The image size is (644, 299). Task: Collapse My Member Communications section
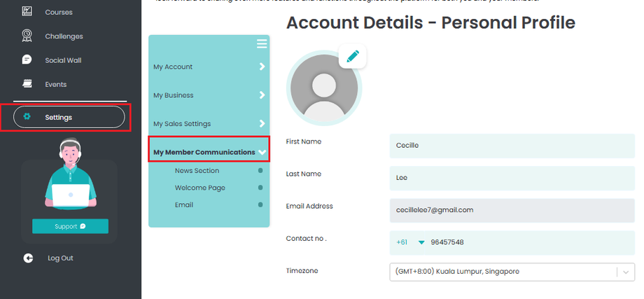[x=262, y=152]
